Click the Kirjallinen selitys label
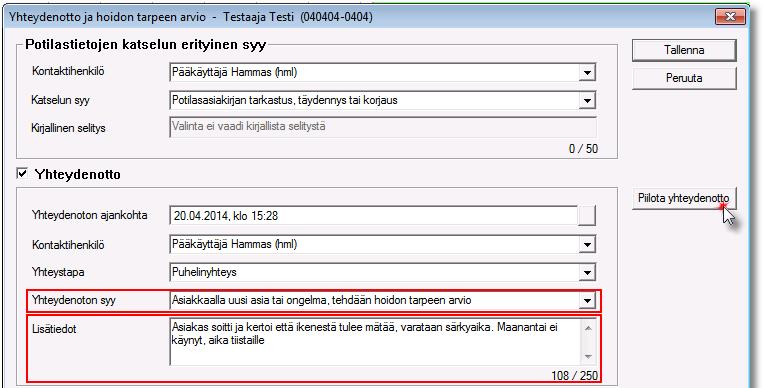Image resolution: width=764 pixels, height=388 pixels. (68, 128)
